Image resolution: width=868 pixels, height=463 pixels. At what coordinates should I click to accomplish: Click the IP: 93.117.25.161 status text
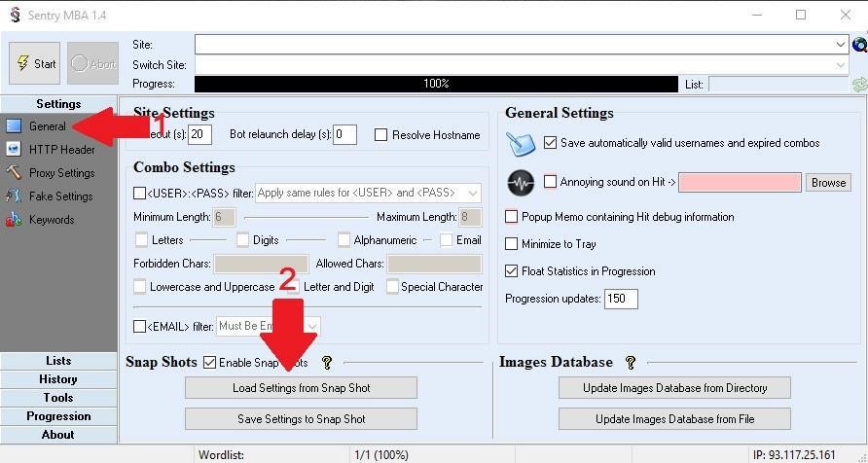pyautogui.click(x=794, y=455)
